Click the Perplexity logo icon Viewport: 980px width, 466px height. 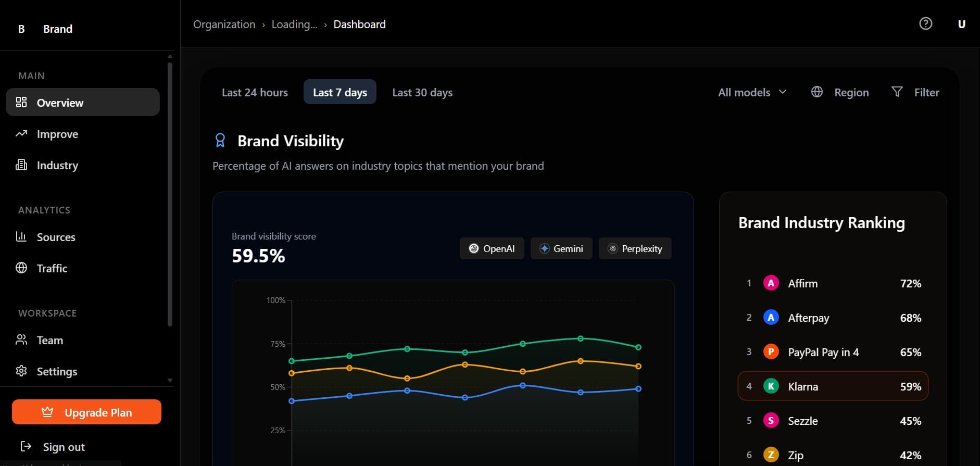coord(613,248)
